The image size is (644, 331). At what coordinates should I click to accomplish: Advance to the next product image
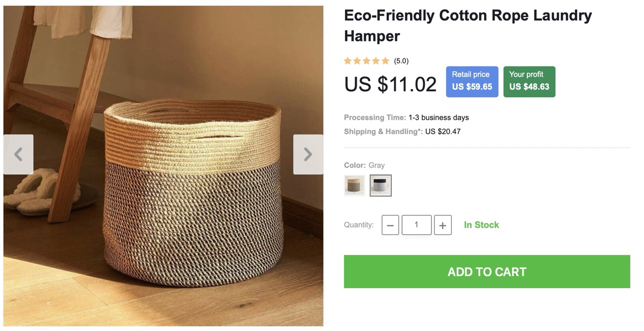coord(308,154)
